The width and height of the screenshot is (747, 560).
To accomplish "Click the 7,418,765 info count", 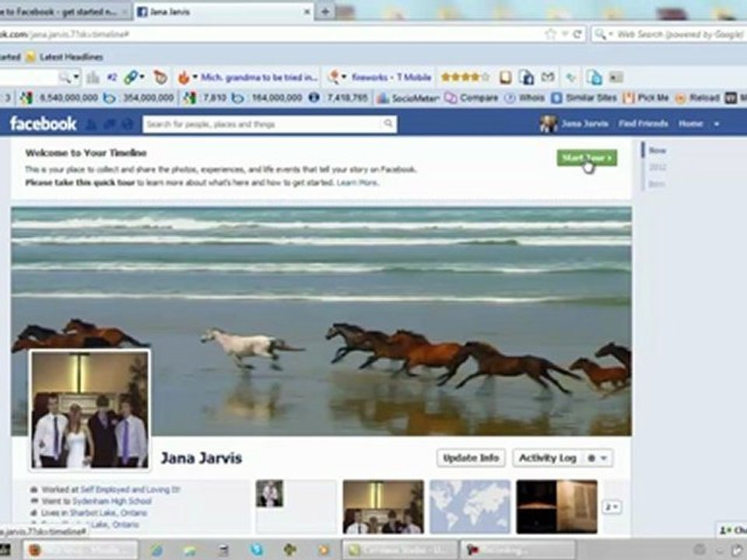I will click(x=347, y=98).
